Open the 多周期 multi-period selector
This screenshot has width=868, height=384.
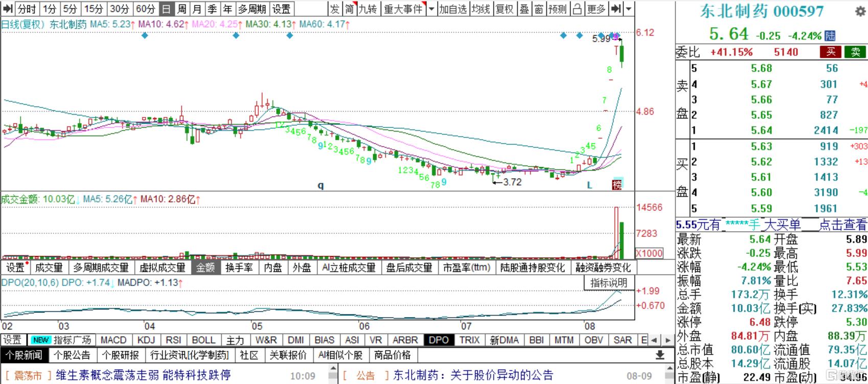[x=252, y=9]
